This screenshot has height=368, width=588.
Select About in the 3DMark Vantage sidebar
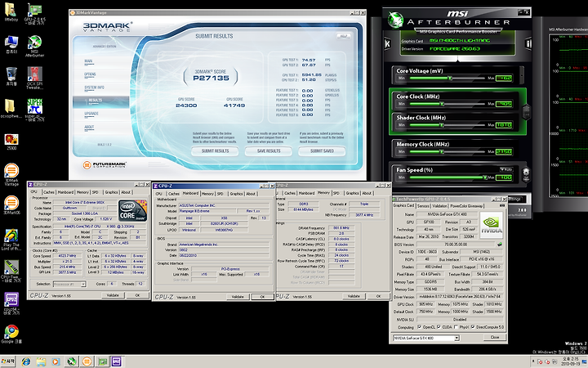(x=89, y=127)
